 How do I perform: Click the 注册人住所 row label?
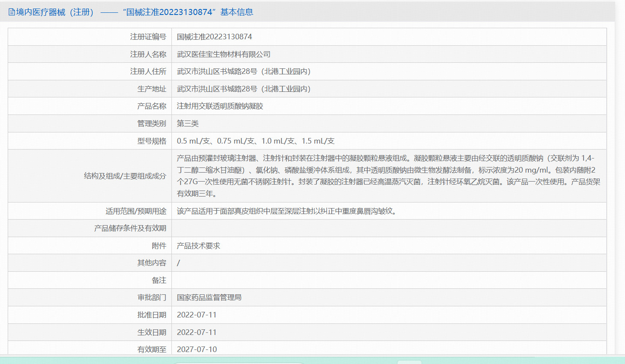(148, 71)
